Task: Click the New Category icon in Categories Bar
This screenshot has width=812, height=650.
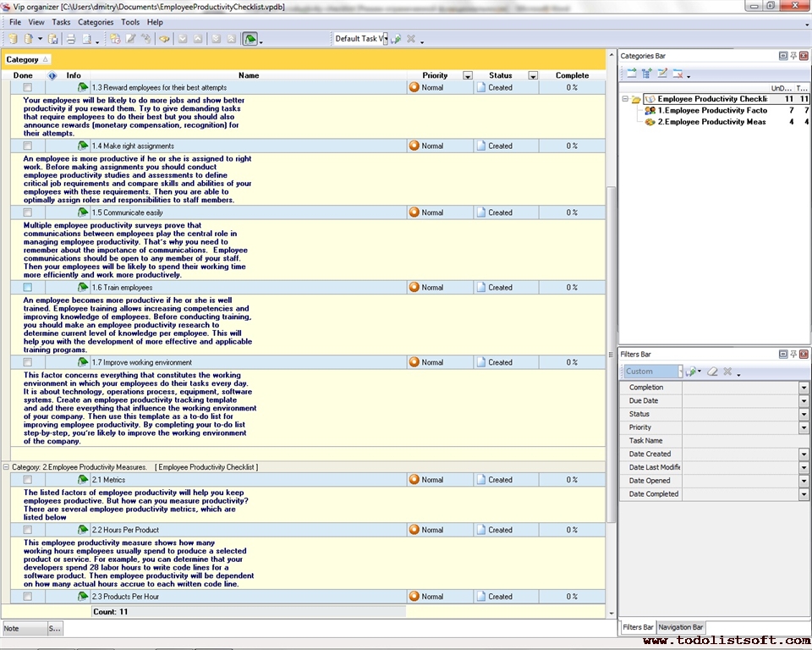Action: point(634,75)
